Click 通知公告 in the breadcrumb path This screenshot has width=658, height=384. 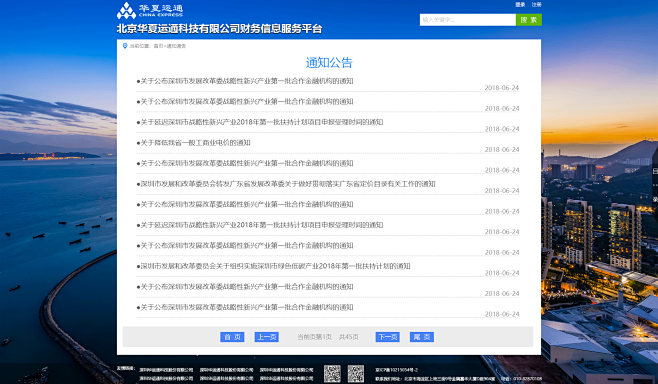(x=176, y=46)
